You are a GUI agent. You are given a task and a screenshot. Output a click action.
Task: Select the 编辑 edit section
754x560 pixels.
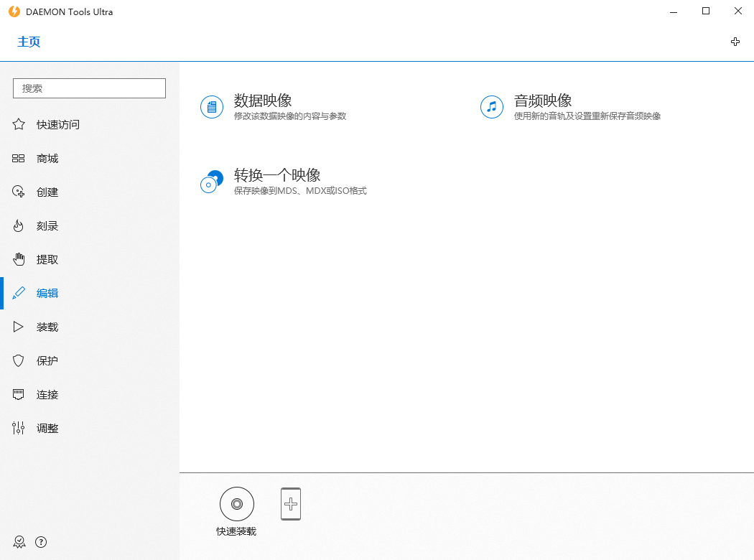click(x=47, y=293)
